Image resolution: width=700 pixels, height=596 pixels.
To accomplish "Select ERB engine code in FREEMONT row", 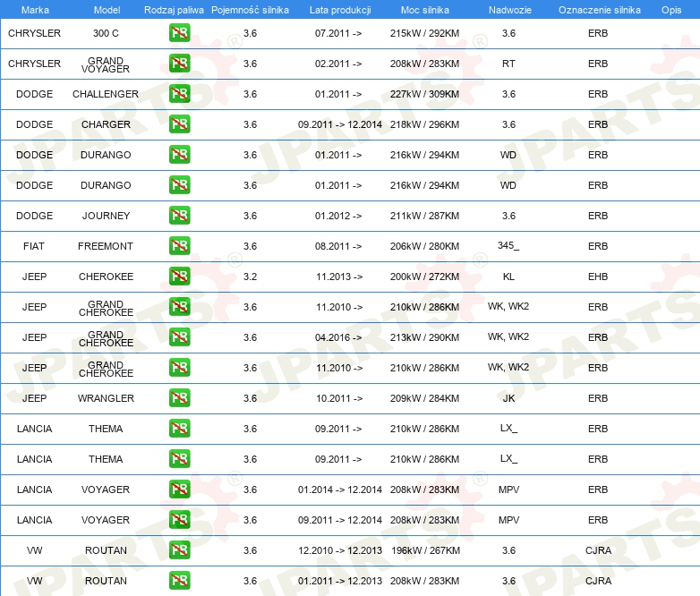I will (x=598, y=246).
